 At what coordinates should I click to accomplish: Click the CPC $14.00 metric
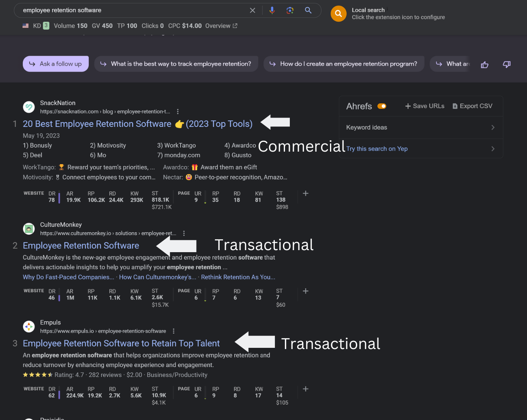point(185,26)
